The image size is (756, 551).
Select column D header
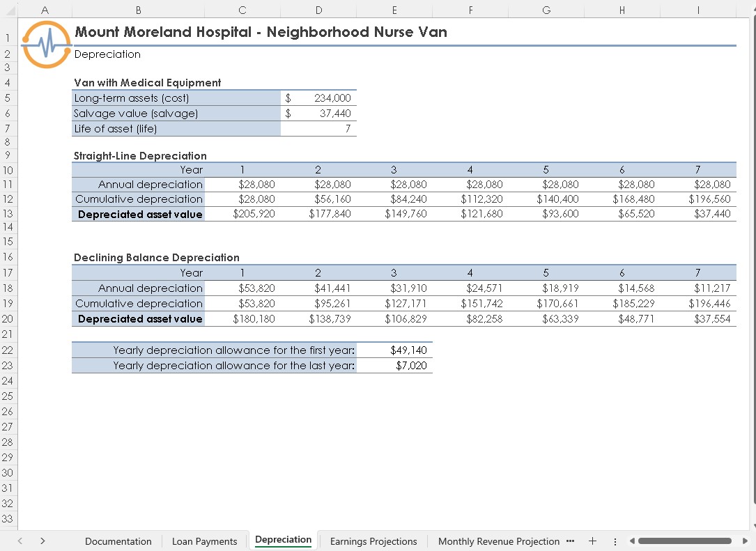pyautogui.click(x=318, y=10)
